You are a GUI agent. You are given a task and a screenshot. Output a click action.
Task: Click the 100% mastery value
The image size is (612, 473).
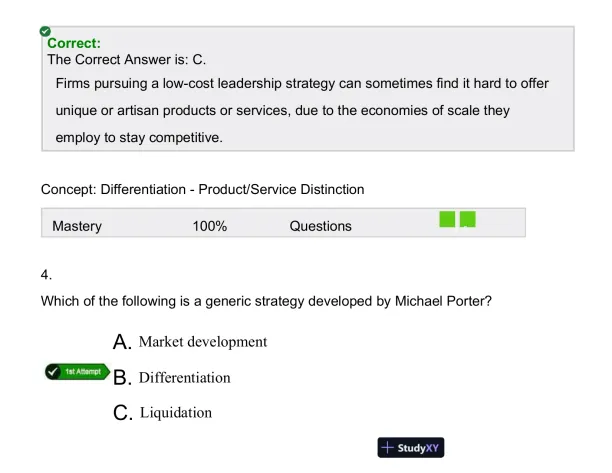click(x=209, y=226)
